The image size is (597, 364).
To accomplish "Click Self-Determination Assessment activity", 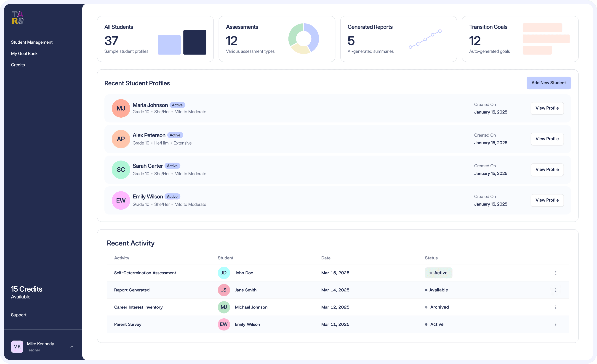I will [x=145, y=273].
